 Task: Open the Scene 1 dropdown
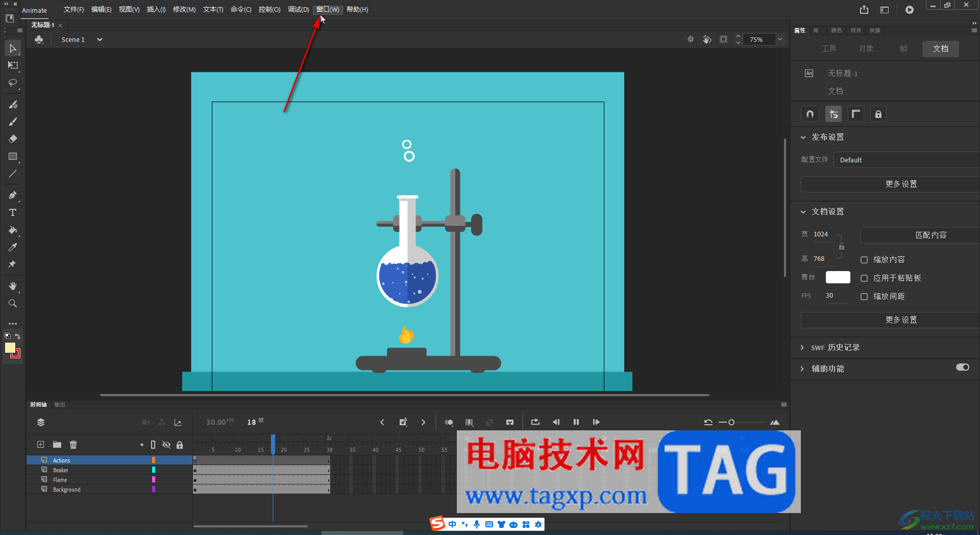[x=100, y=39]
